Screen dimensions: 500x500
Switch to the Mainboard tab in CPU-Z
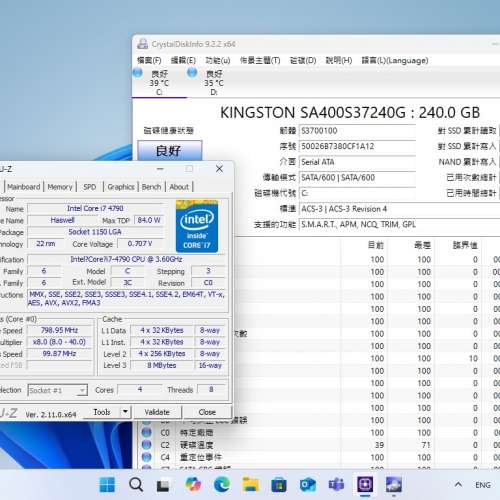click(x=24, y=187)
